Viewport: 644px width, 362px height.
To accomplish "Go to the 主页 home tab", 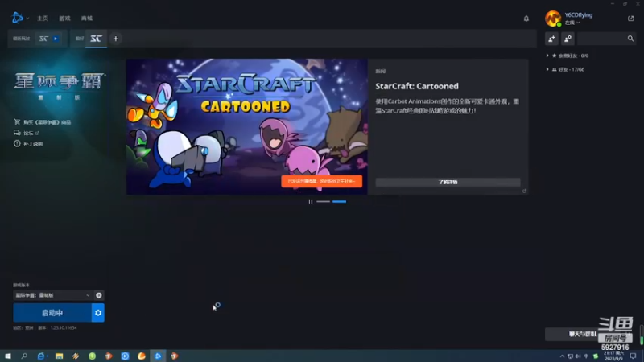I will click(x=43, y=18).
